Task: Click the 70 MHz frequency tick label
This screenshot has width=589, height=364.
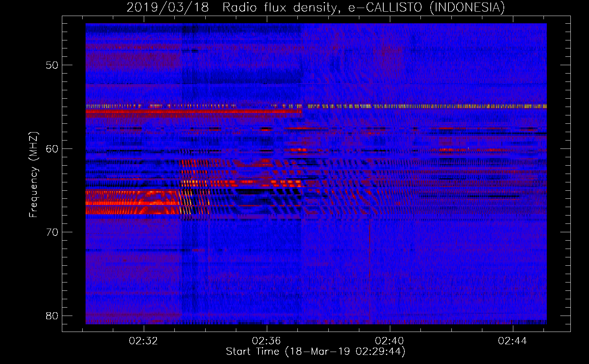Action: point(52,232)
